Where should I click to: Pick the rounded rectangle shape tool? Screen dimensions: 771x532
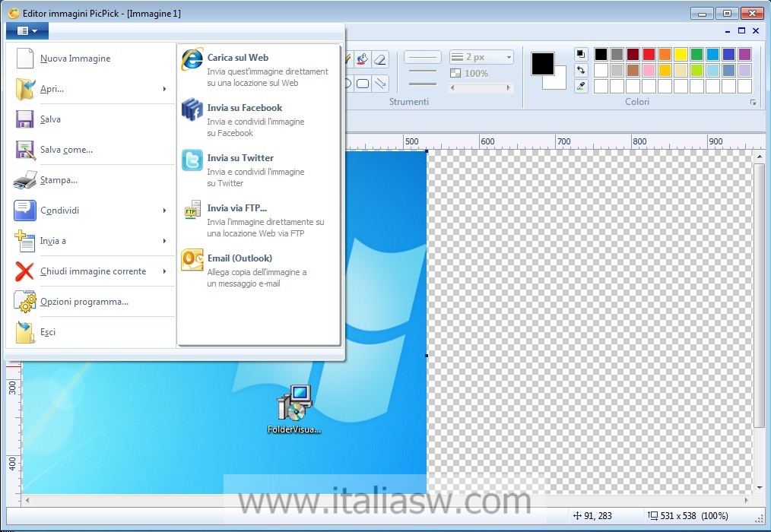click(x=363, y=84)
